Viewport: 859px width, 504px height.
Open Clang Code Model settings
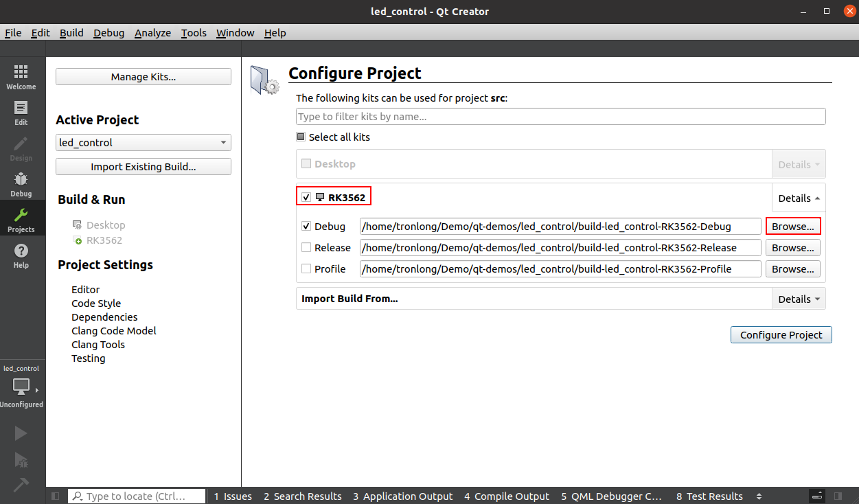(114, 331)
